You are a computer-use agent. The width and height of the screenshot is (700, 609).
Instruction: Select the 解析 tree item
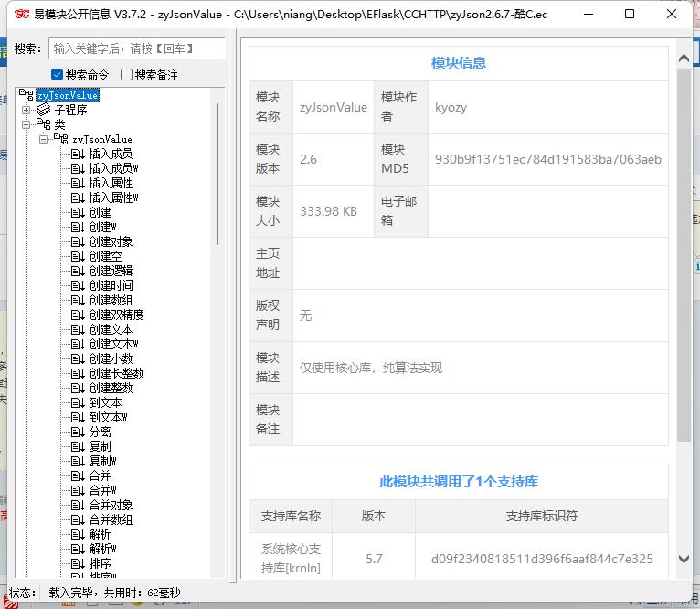pos(100,534)
